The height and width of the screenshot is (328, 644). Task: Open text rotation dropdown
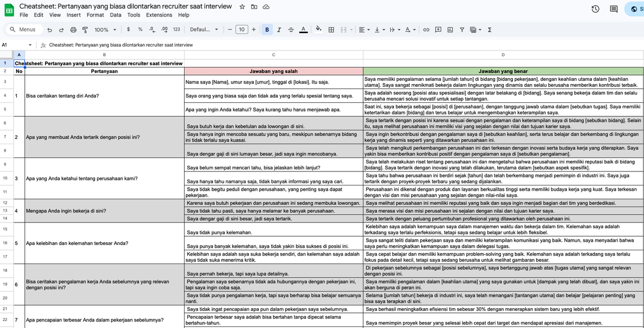pyautogui.click(x=410, y=30)
